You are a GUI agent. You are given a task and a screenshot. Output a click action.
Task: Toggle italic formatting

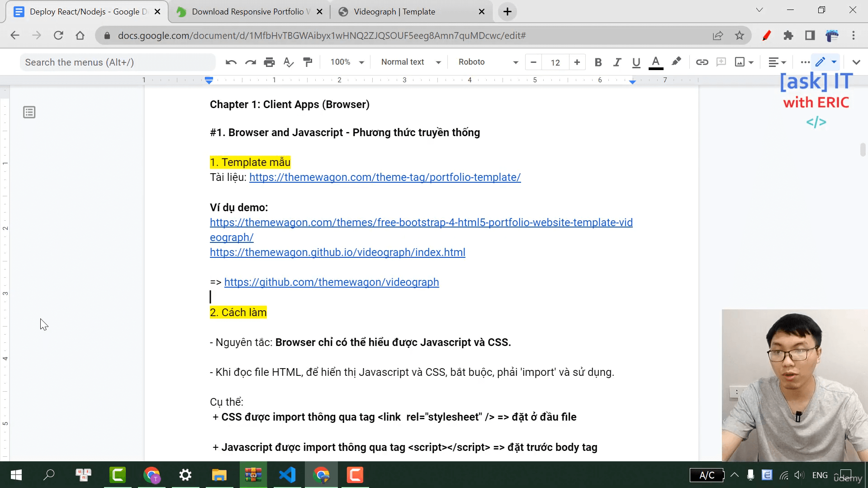pos(617,62)
